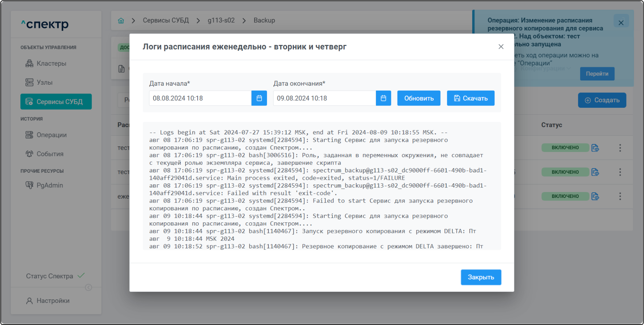Open three-dot menu for third schedule
The height and width of the screenshot is (325, 644).
click(x=620, y=196)
